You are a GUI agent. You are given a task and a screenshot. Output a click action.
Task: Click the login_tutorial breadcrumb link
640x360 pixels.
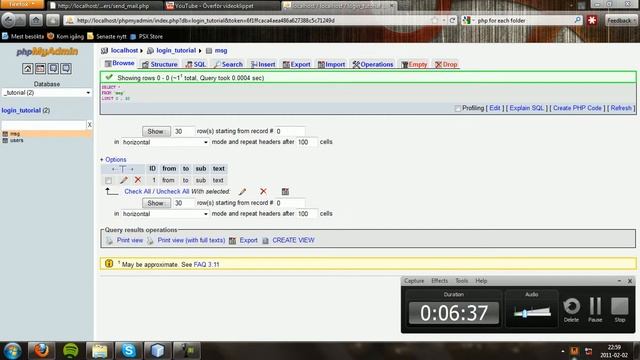(176, 51)
